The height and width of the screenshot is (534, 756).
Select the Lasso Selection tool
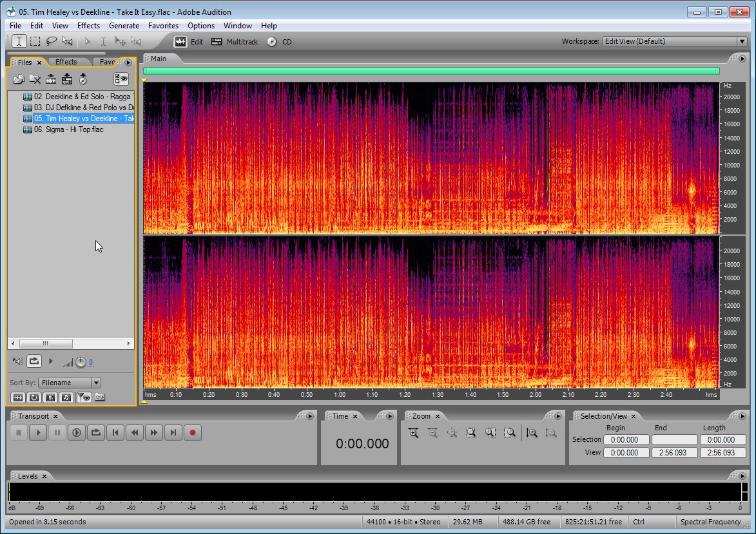pos(51,41)
